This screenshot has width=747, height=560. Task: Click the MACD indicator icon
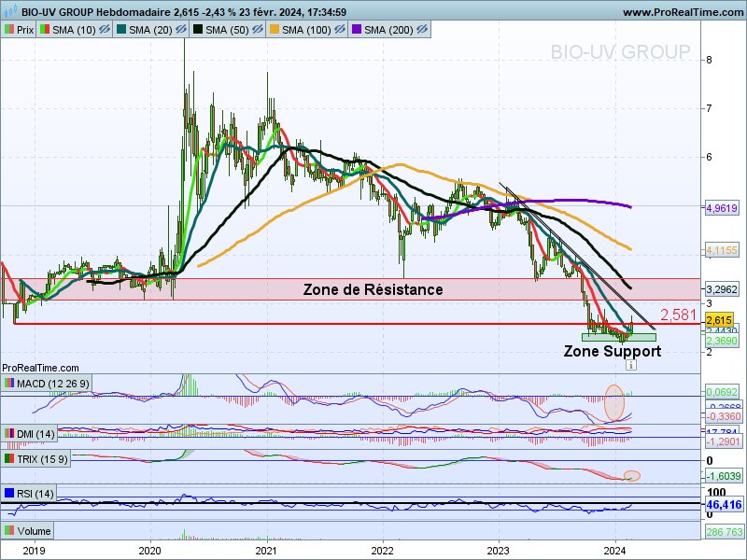click(9, 384)
